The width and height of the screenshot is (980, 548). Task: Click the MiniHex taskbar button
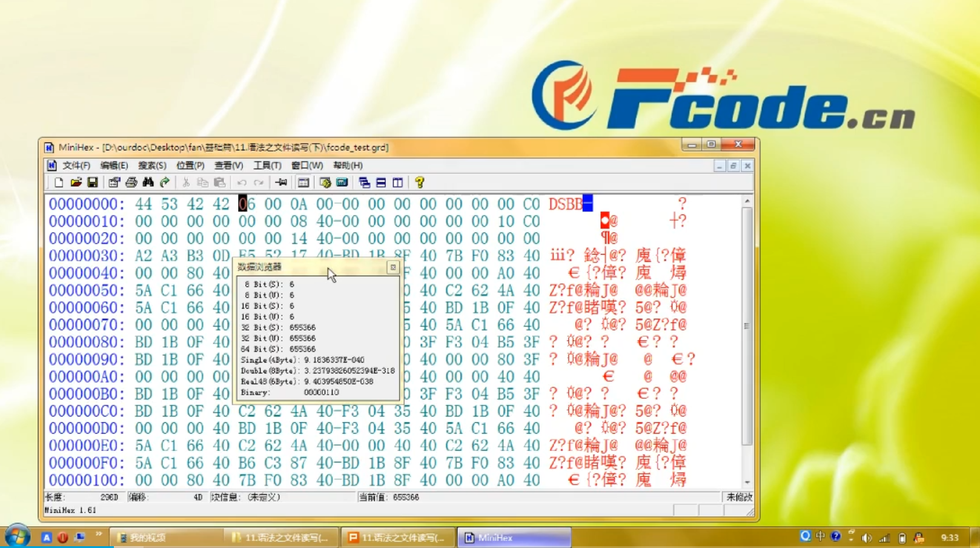(514, 538)
